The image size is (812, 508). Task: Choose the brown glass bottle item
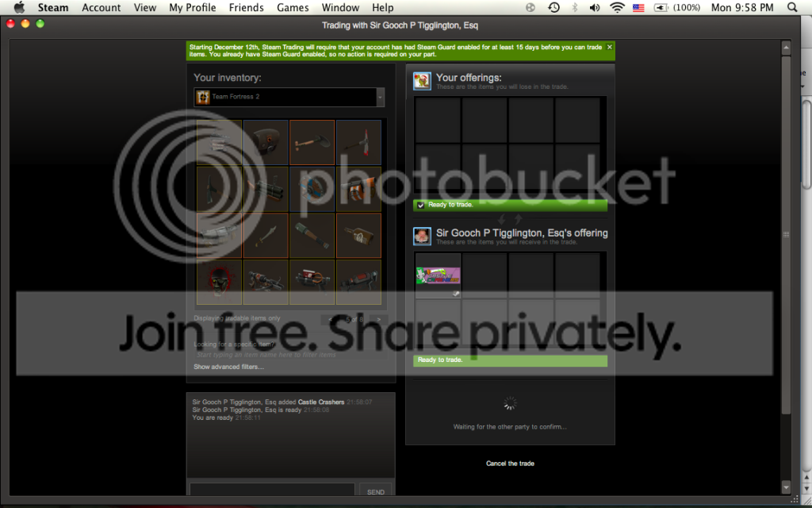[x=358, y=236]
